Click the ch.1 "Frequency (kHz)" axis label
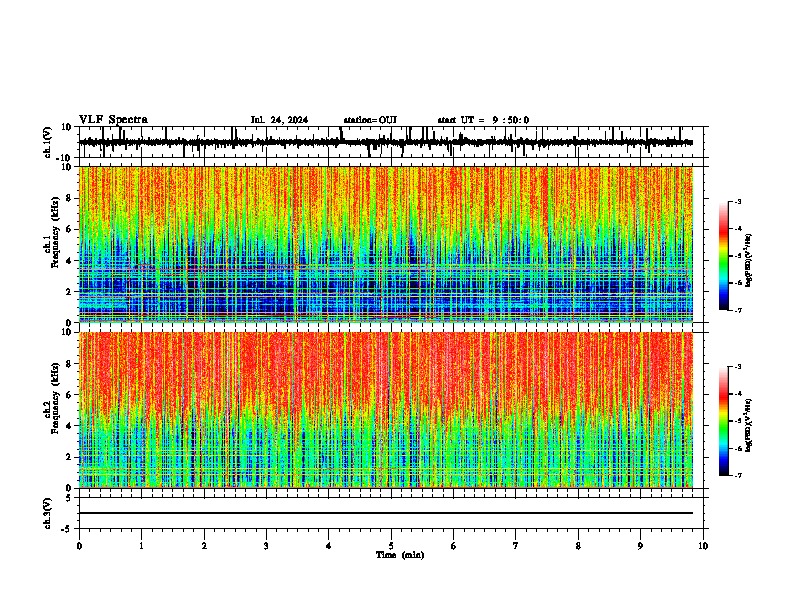The height and width of the screenshot is (612, 792). [55, 234]
